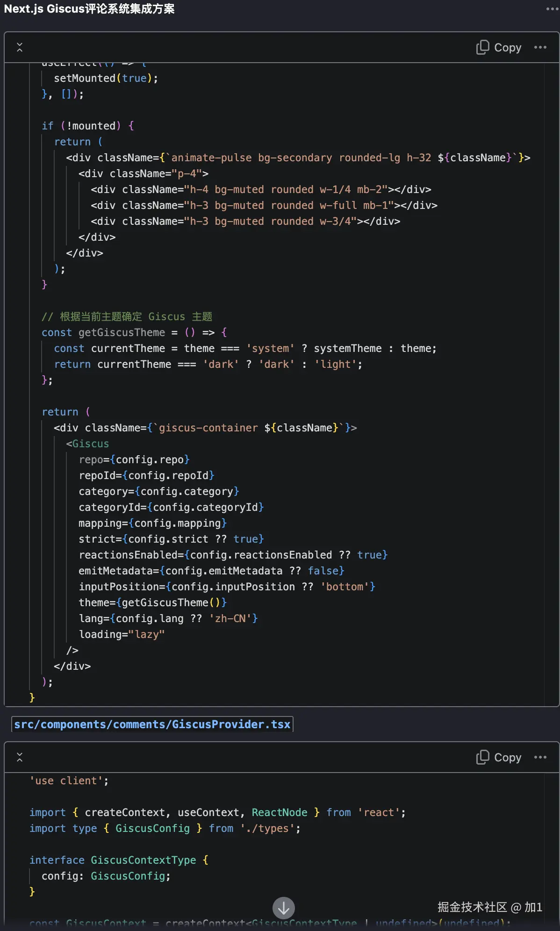Click the comment '// 根据当前主题确定 Giscus 主题'

(x=127, y=316)
